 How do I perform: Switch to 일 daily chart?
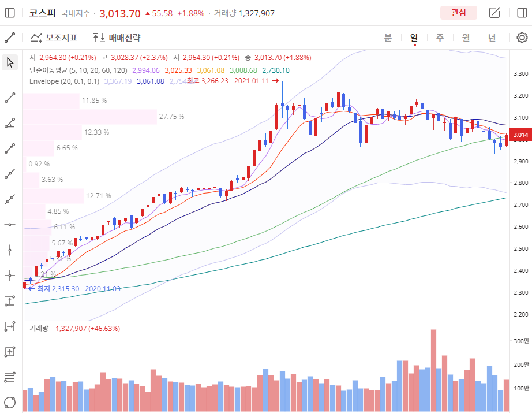(x=414, y=38)
